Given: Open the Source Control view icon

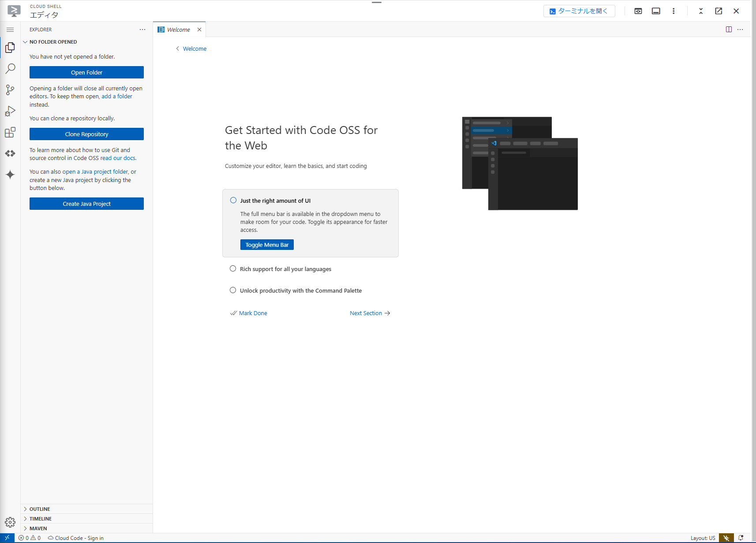Looking at the screenshot, I should (x=10, y=89).
